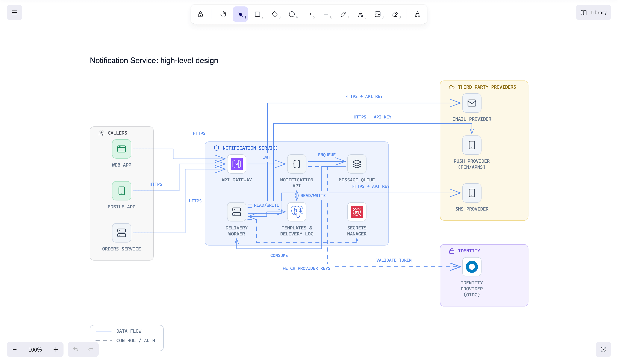This screenshot has width=618, height=364.
Task: Open the more shapes tools menu
Action: (417, 14)
